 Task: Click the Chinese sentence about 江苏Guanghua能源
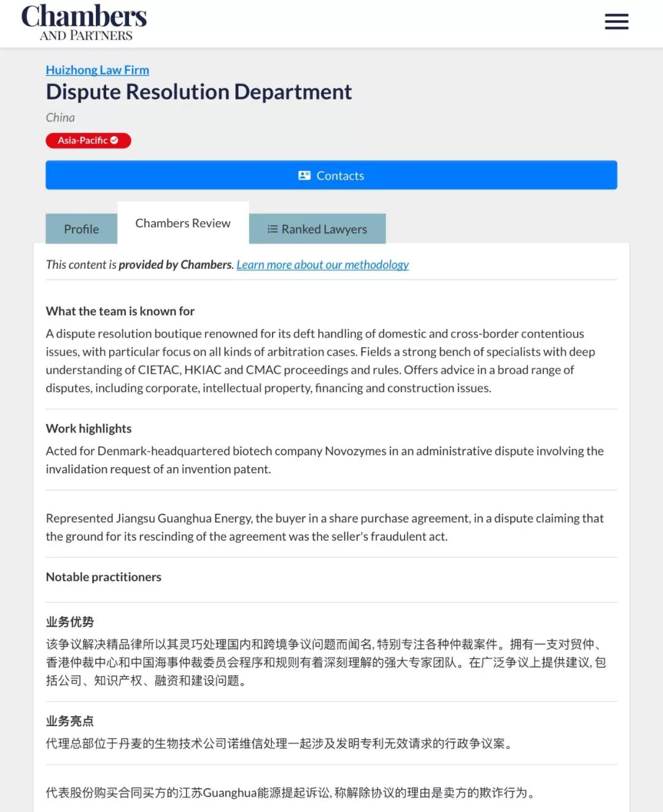pyautogui.click(x=290, y=793)
